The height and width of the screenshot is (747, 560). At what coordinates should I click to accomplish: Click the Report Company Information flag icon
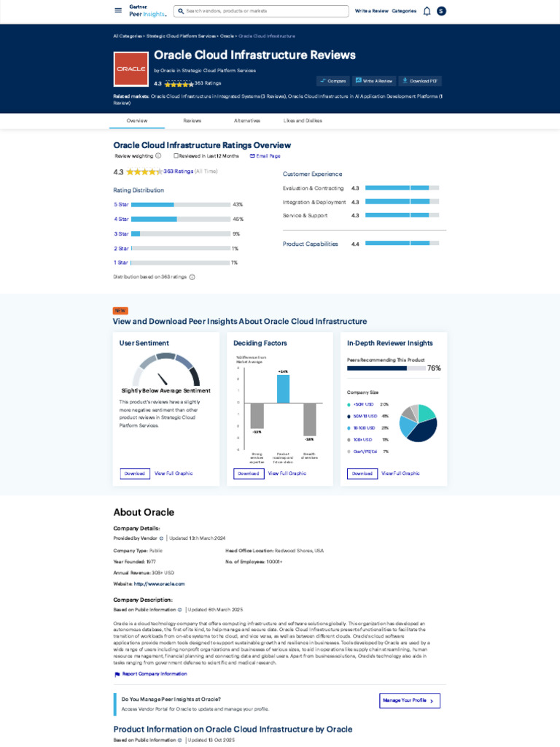pyautogui.click(x=117, y=674)
